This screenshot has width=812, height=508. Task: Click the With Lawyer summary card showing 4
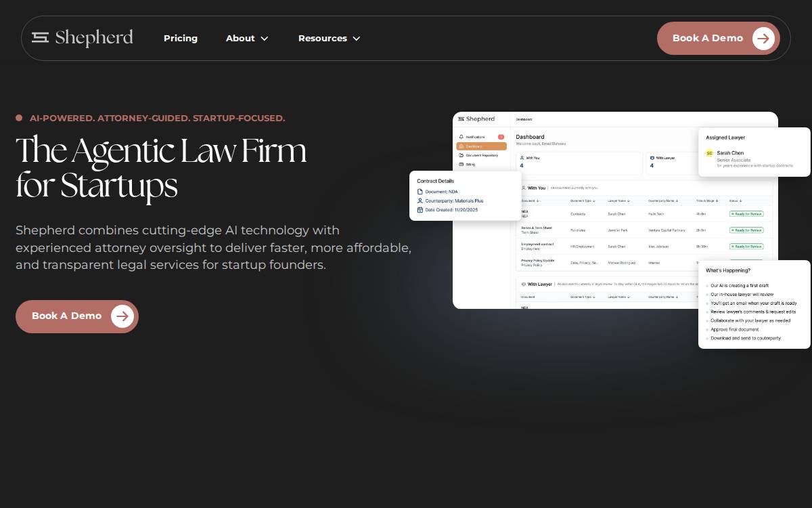(x=673, y=163)
